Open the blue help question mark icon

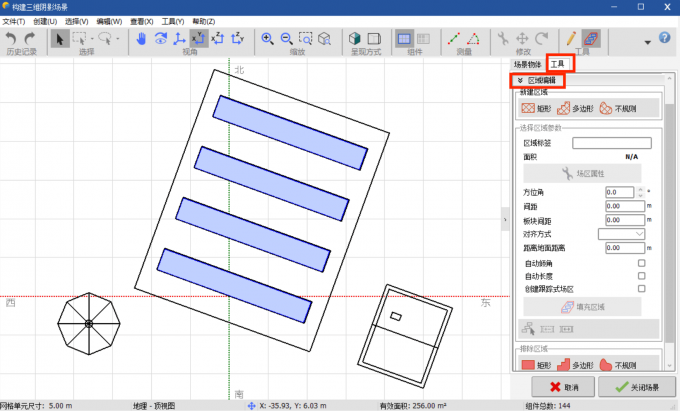[x=664, y=38]
